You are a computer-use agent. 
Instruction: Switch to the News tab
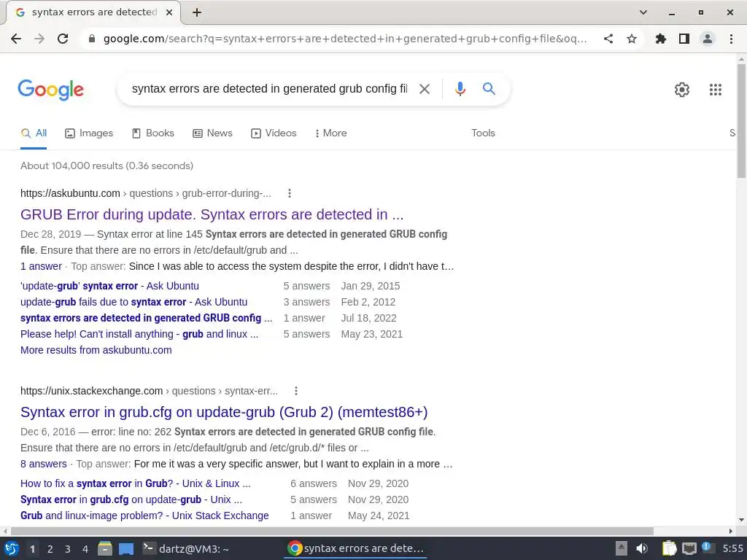pyautogui.click(x=212, y=133)
